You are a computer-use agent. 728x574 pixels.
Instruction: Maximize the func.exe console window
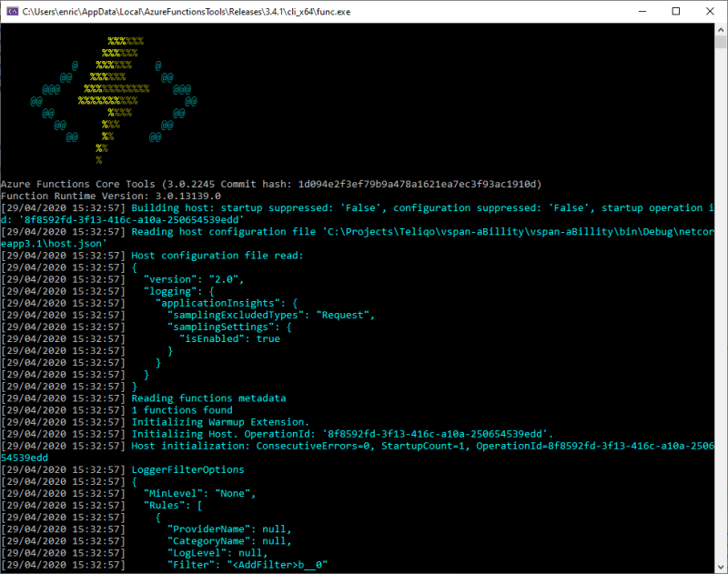tap(676, 12)
